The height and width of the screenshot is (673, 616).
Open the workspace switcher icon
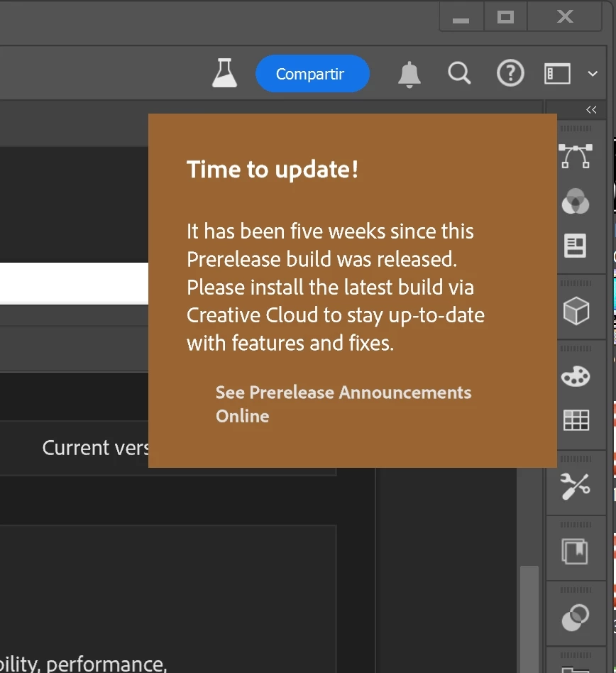click(557, 74)
